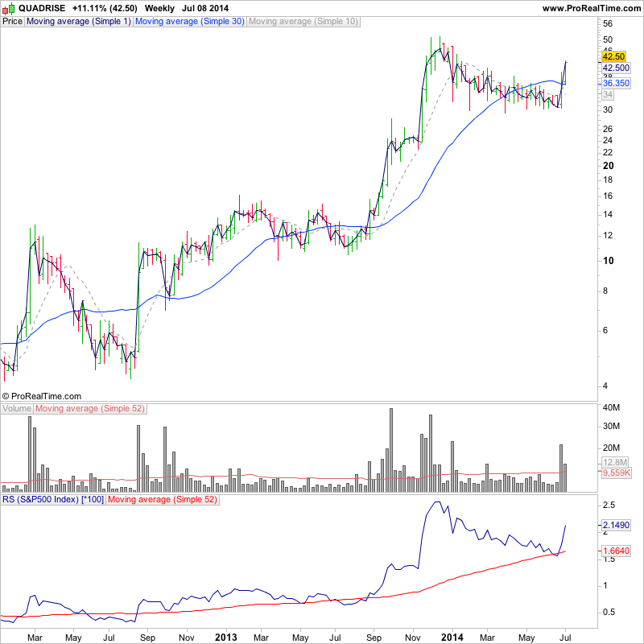
Task: Click the 12.8M volume value tag
Action: [615, 462]
